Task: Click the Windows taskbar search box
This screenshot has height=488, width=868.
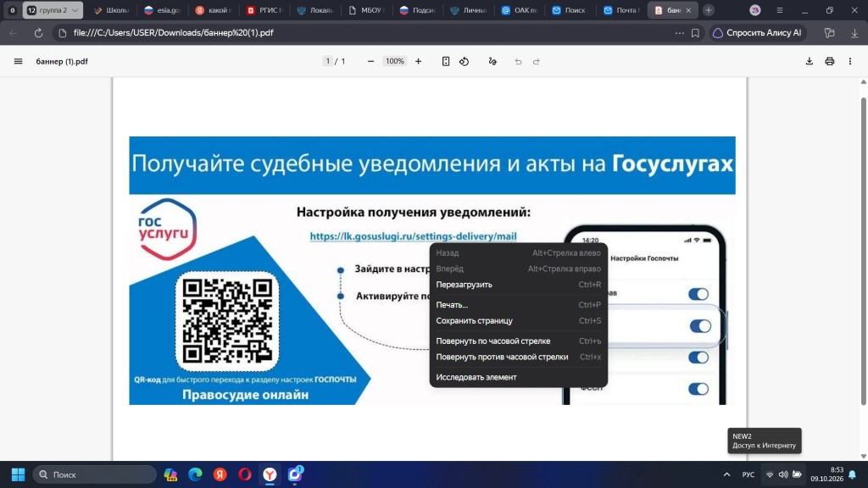Action: (x=95, y=474)
